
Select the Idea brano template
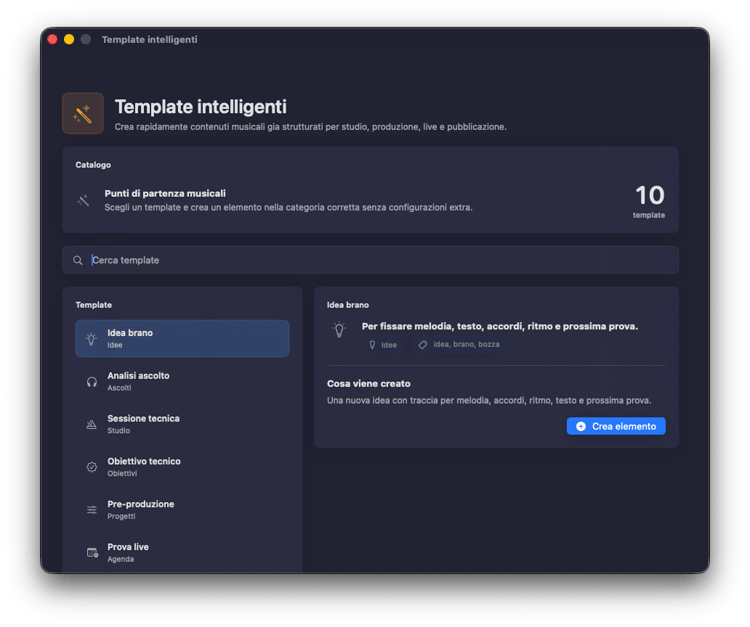pos(182,339)
